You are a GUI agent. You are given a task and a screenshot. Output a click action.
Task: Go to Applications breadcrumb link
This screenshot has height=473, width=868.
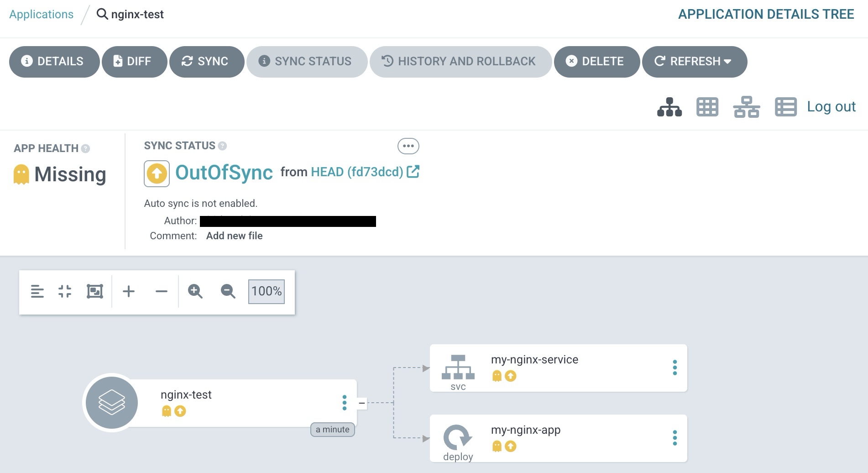point(41,14)
